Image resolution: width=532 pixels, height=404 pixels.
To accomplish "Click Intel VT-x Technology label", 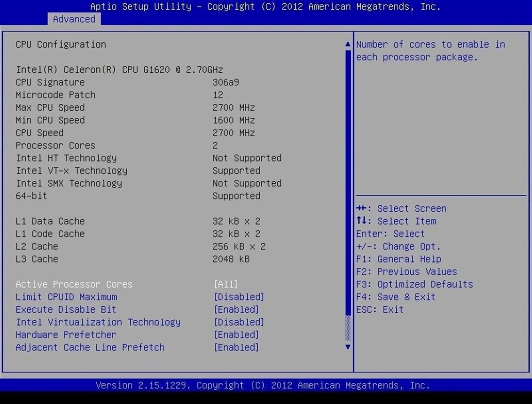I will [x=72, y=171].
